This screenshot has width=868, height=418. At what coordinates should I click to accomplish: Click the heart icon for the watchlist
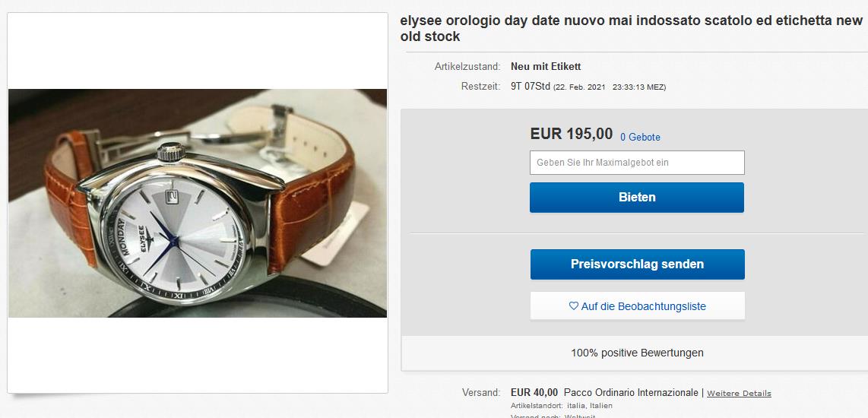pyautogui.click(x=574, y=306)
